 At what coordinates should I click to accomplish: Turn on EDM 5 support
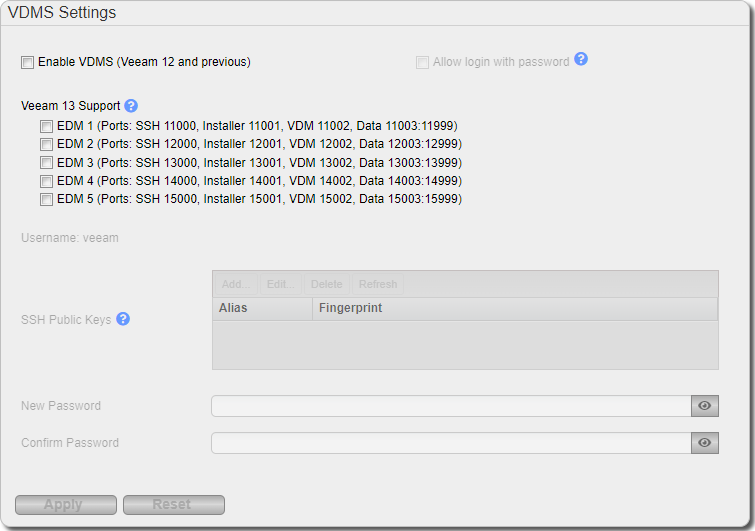click(x=46, y=199)
